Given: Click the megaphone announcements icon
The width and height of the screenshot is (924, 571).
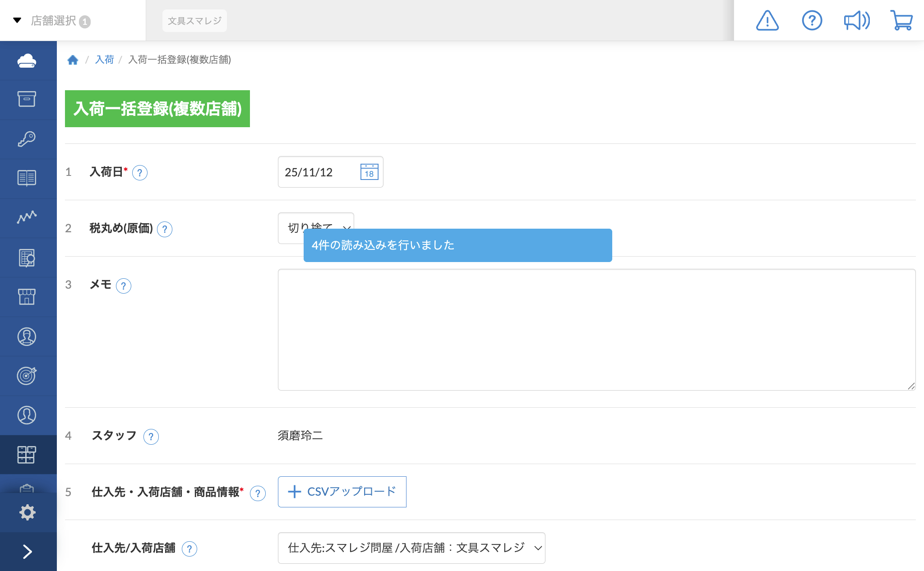Looking at the screenshot, I should tap(856, 21).
